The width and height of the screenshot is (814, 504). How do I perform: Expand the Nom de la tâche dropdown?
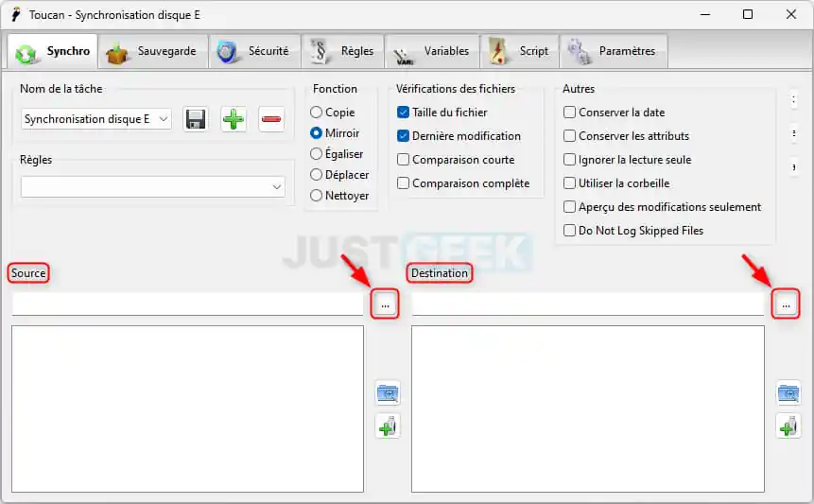coord(164,119)
